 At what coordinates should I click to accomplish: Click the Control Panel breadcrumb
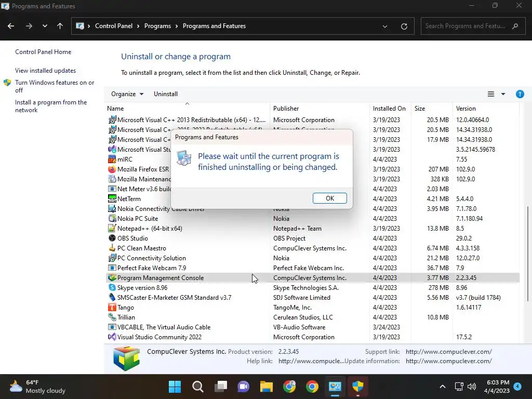click(x=114, y=26)
